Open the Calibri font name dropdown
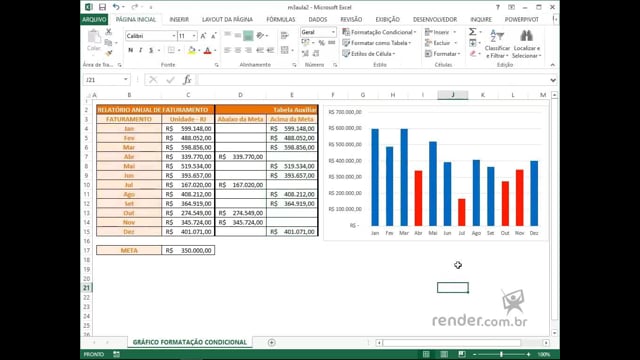 pos(173,36)
